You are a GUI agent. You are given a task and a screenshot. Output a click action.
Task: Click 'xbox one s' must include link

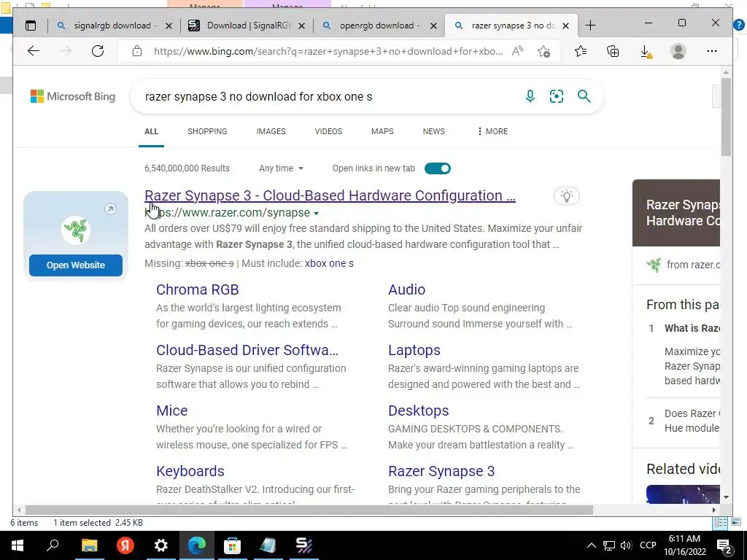pos(329,263)
